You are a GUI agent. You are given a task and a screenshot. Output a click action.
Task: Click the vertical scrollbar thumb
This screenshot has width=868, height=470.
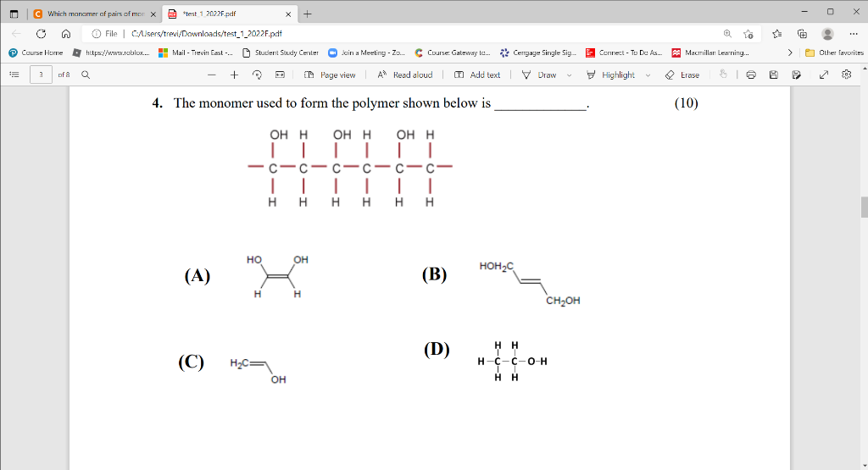864,207
